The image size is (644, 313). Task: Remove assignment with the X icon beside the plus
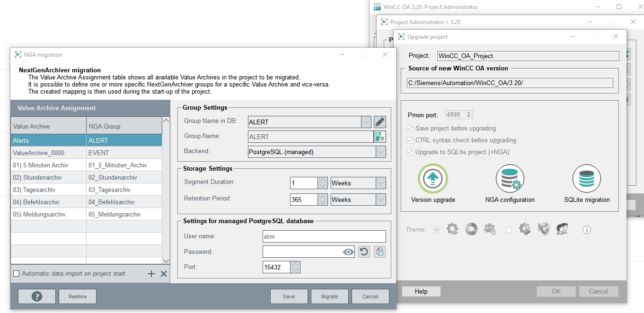pos(164,274)
